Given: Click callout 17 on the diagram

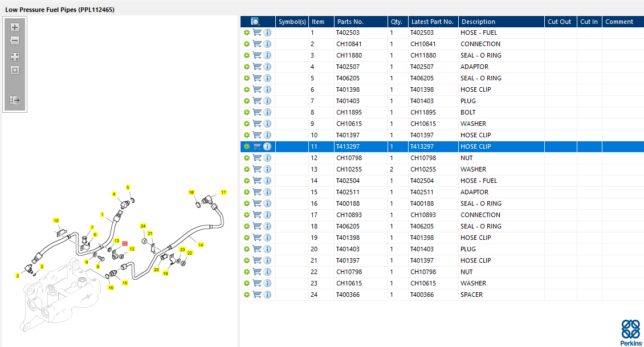Looking at the screenshot, I should [x=223, y=192].
